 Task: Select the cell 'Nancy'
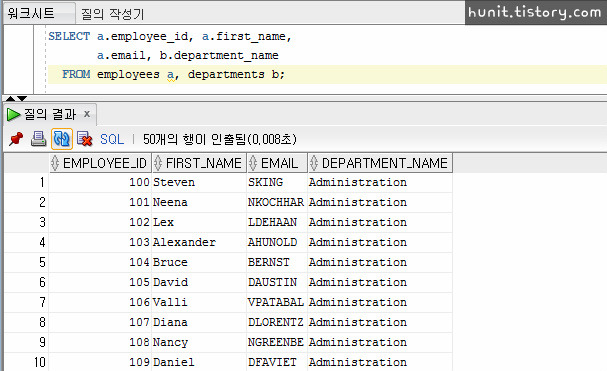coord(199,342)
